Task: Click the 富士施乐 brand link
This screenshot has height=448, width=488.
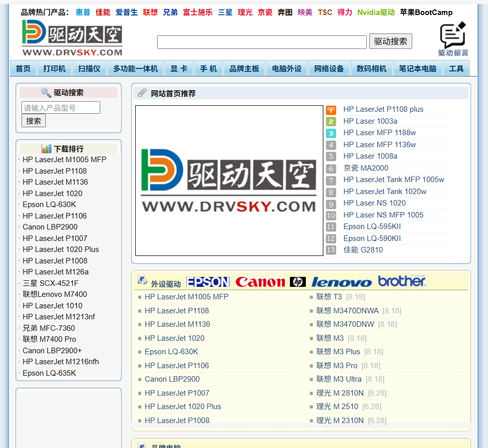Action: pyautogui.click(x=198, y=12)
